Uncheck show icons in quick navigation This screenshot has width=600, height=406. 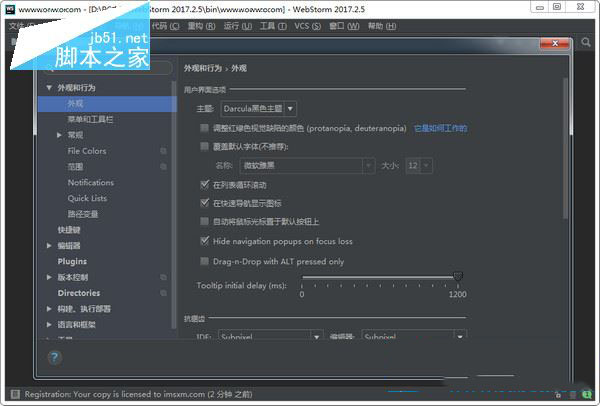[205, 203]
